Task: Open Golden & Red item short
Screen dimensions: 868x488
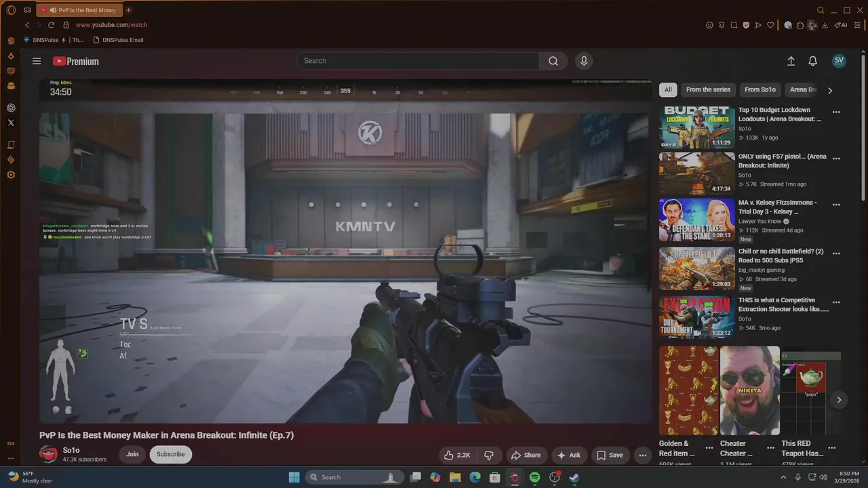Action: coord(689,391)
